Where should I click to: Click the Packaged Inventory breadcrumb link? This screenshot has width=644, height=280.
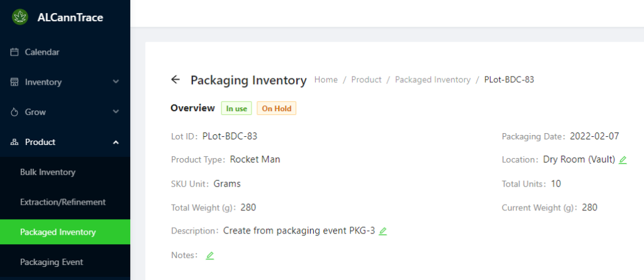(x=433, y=80)
